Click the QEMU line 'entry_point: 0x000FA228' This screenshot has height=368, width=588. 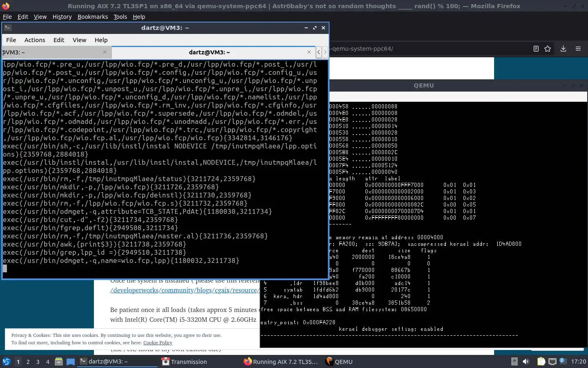[x=298, y=322]
